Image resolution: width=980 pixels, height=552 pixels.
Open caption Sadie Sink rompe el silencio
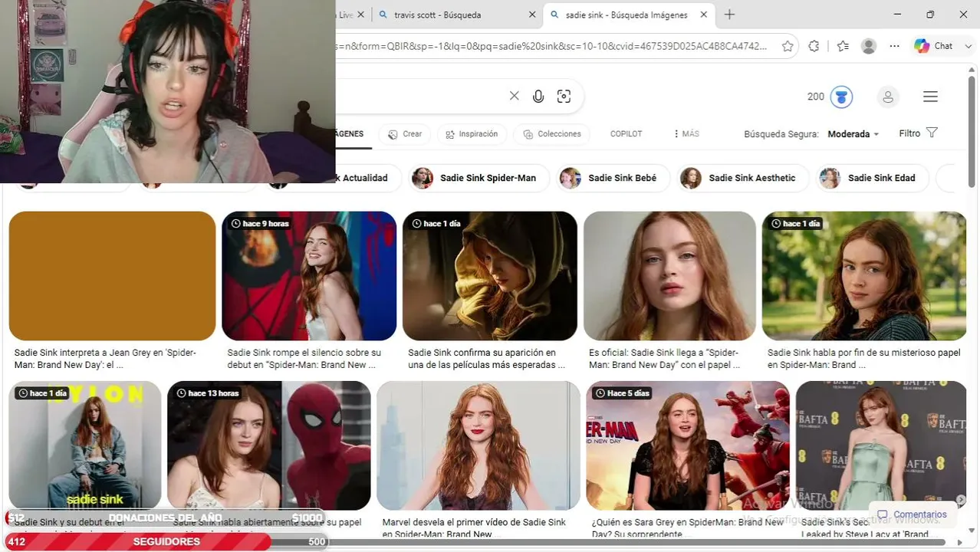pos(304,359)
